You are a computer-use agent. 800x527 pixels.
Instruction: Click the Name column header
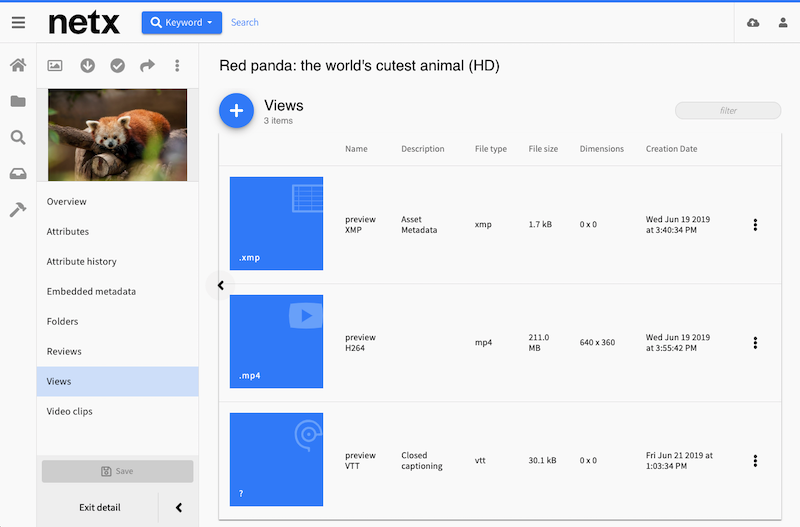pos(356,148)
